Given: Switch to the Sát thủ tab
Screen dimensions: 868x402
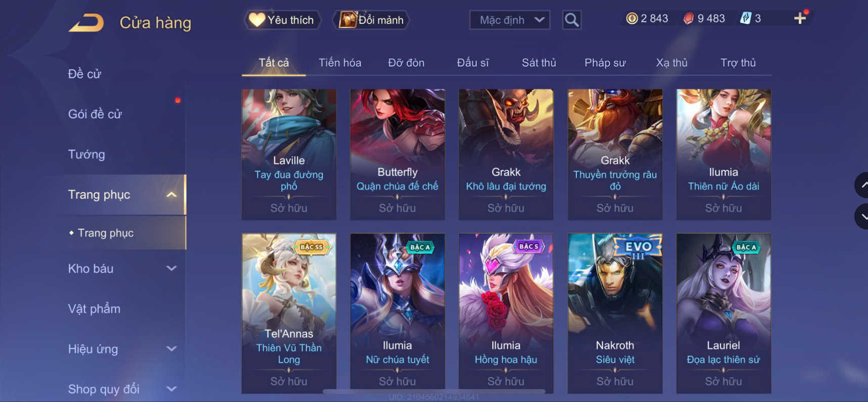Looking at the screenshot, I should tap(539, 63).
